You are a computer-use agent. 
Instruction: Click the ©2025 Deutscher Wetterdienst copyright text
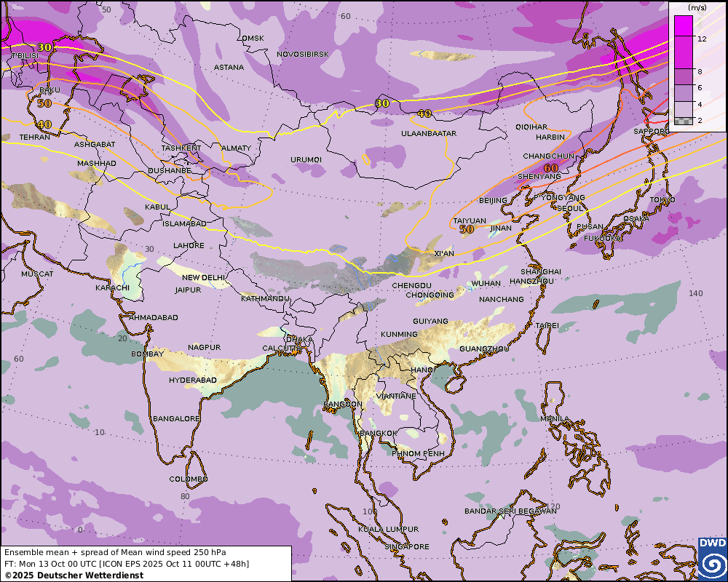tap(74, 575)
